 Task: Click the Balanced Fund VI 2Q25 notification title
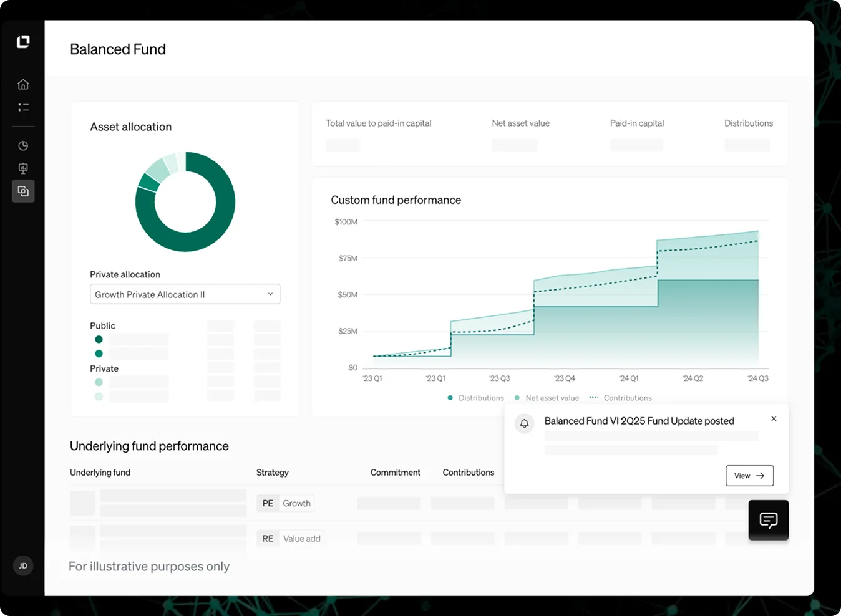(x=639, y=421)
